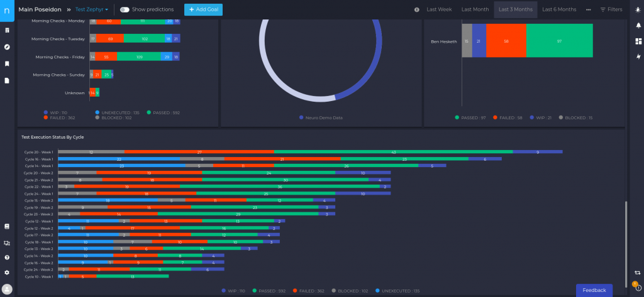Open the bookmark icon in left sidebar
Viewport: 644px width, 297px height.
click(7, 63)
